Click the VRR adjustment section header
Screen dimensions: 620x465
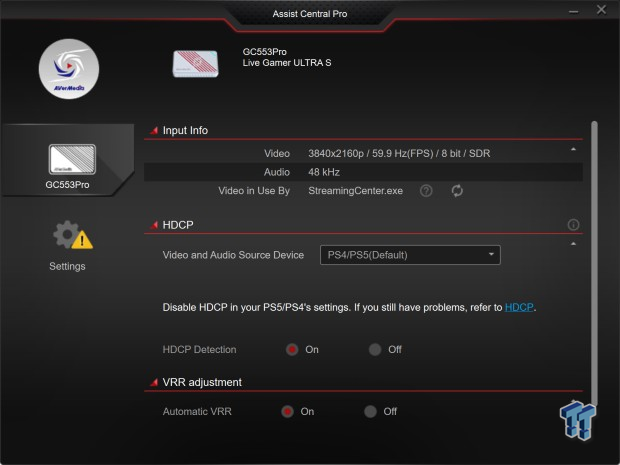[x=202, y=382]
